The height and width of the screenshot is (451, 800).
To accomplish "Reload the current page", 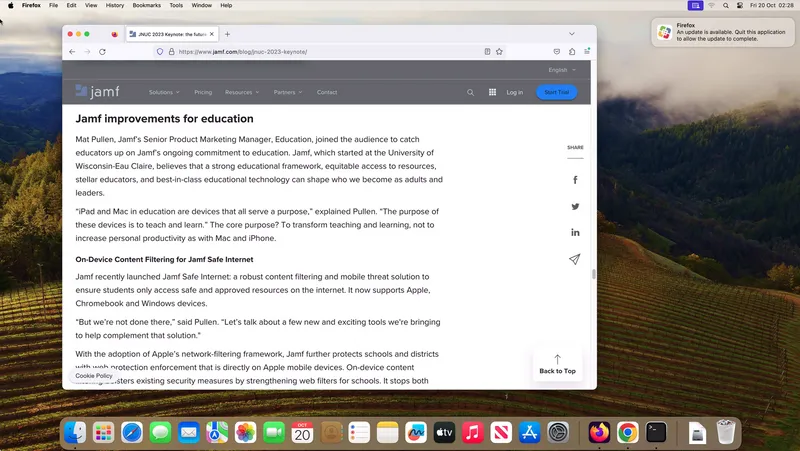I will pyautogui.click(x=103, y=52).
